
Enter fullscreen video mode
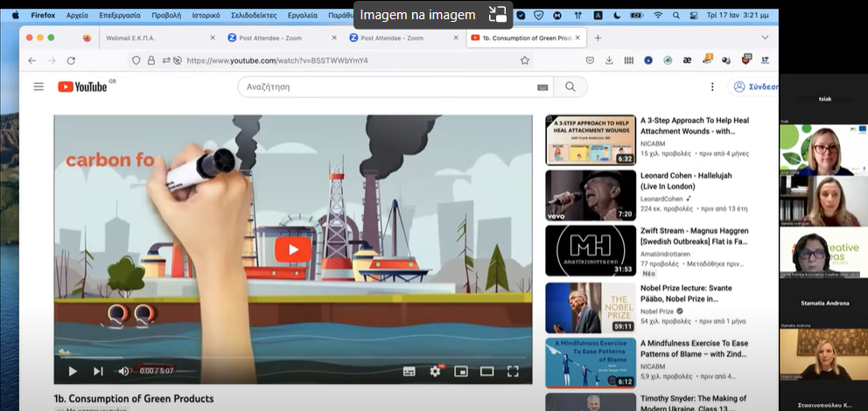513,372
